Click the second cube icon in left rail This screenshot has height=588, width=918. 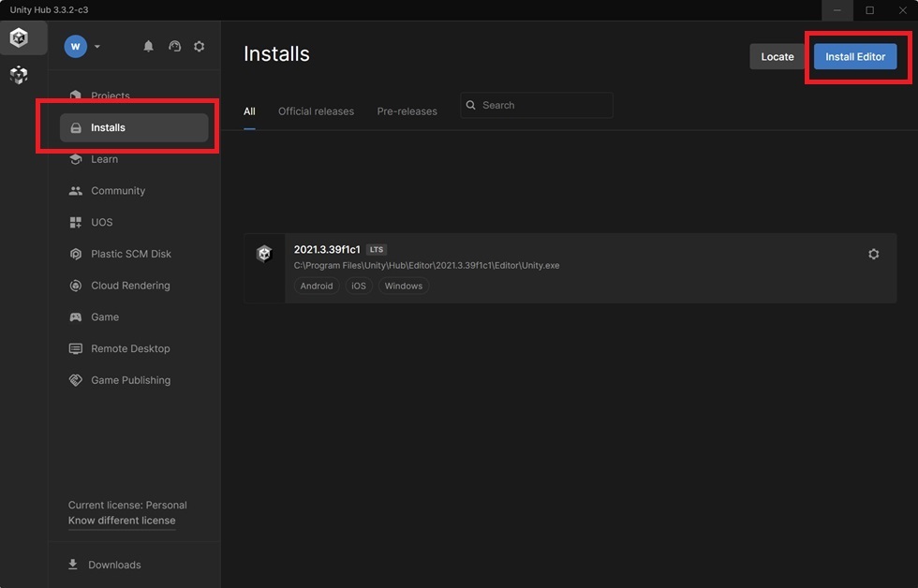point(19,75)
